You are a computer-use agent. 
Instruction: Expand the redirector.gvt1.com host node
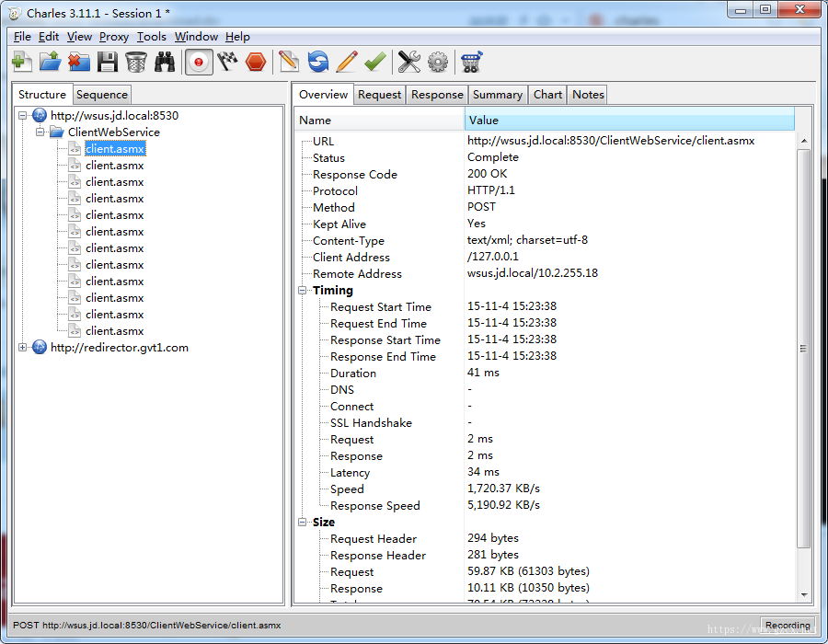pos(23,348)
